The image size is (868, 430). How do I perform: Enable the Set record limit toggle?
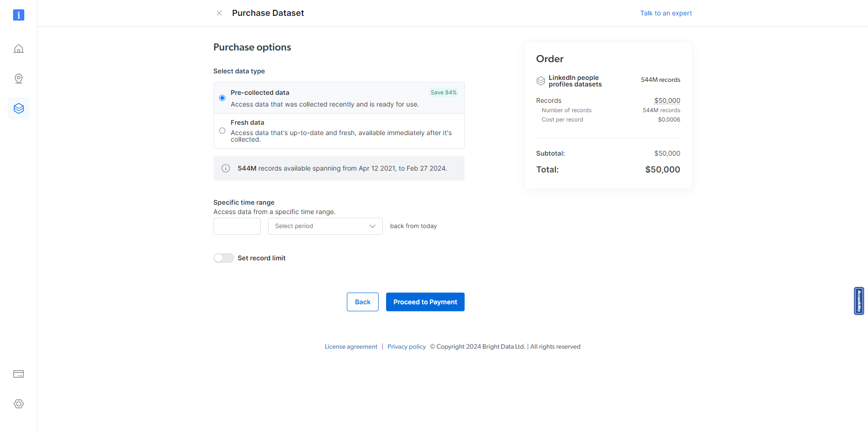pyautogui.click(x=224, y=258)
